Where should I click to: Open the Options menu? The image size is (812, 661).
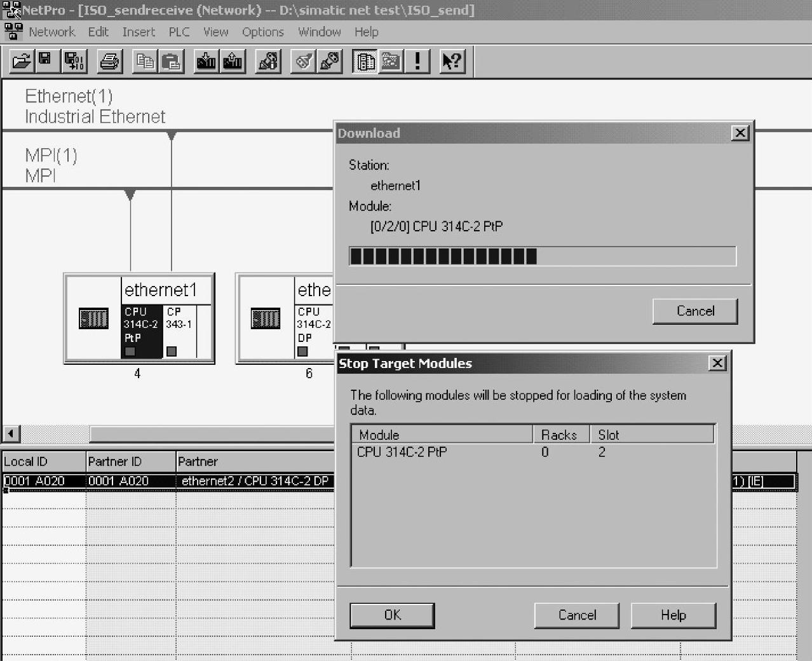[263, 32]
